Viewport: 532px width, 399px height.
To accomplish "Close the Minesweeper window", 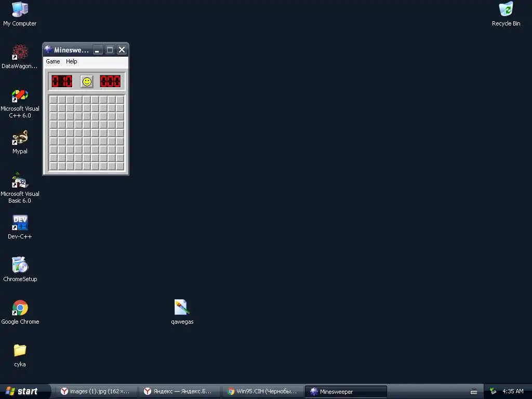I will [122, 50].
